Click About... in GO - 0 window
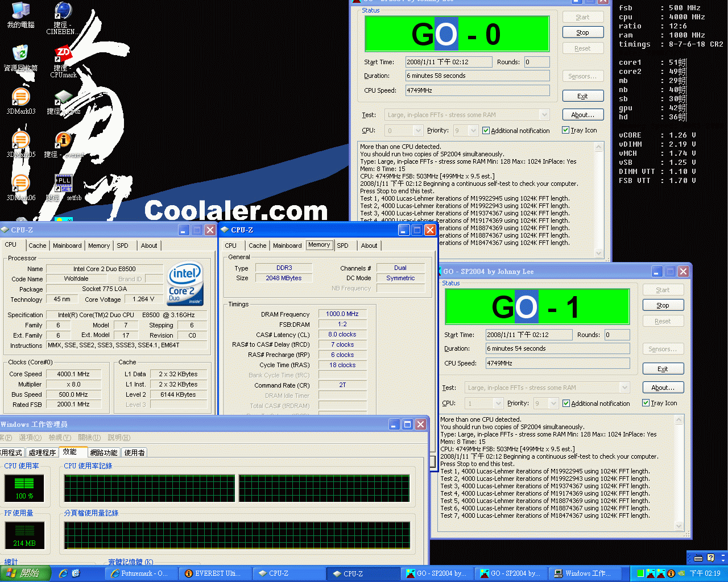Viewport: 728px width, 582px height. pyautogui.click(x=583, y=115)
